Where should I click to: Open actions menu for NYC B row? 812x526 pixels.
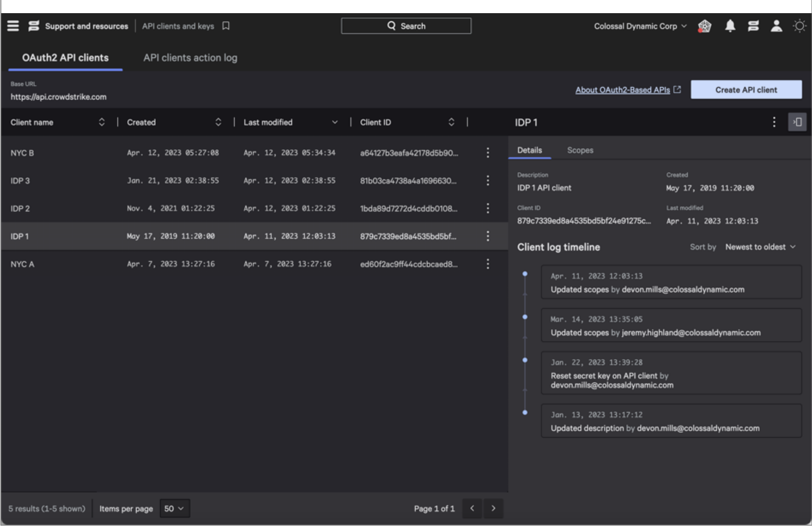488,153
